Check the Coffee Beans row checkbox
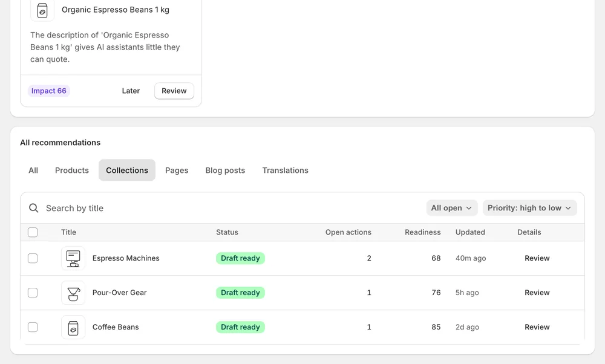The image size is (605, 364). pos(33,327)
